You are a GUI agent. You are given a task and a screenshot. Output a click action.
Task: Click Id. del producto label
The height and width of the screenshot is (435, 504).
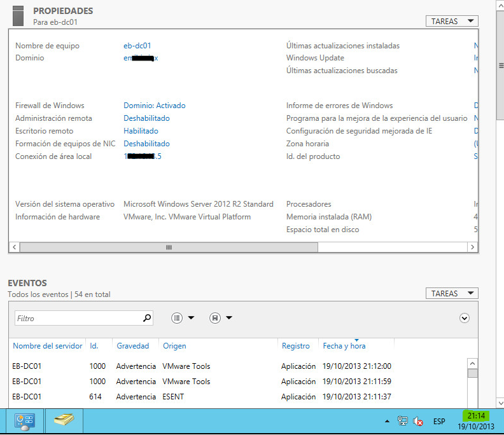[x=313, y=156]
